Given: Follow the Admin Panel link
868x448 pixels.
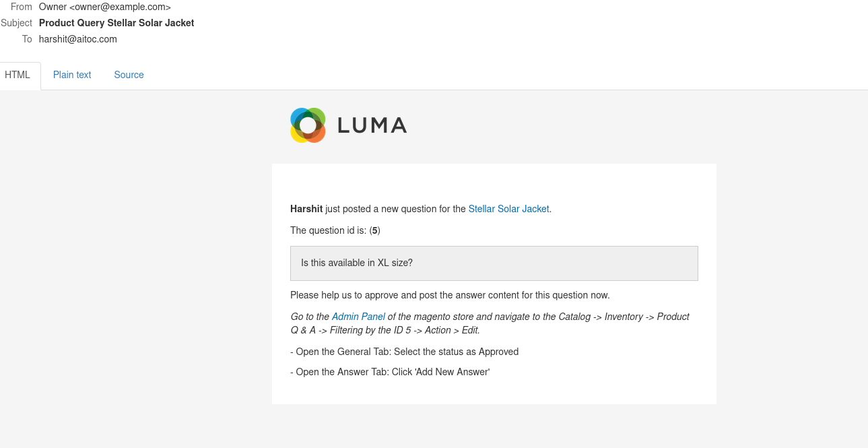Looking at the screenshot, I should pos(358,317).
